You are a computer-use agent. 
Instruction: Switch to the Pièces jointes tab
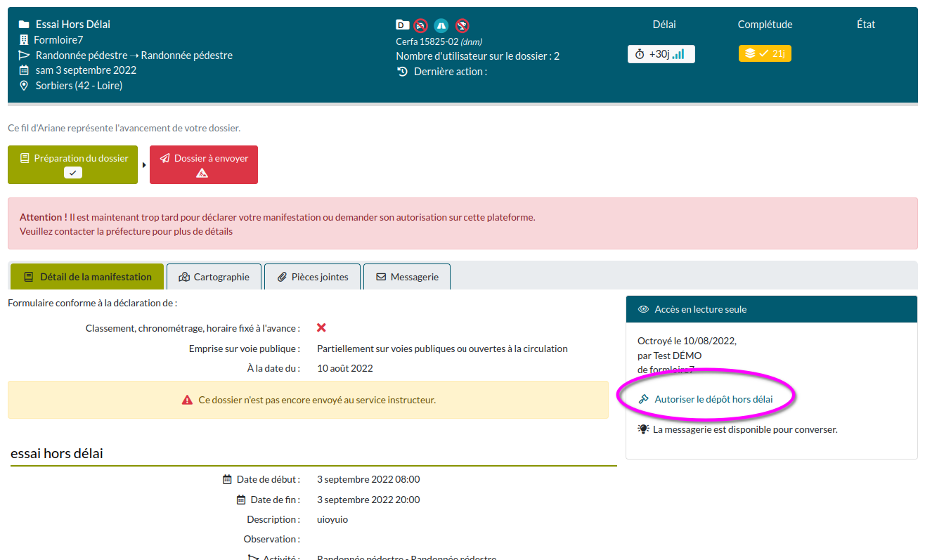[x=312, y=277]
